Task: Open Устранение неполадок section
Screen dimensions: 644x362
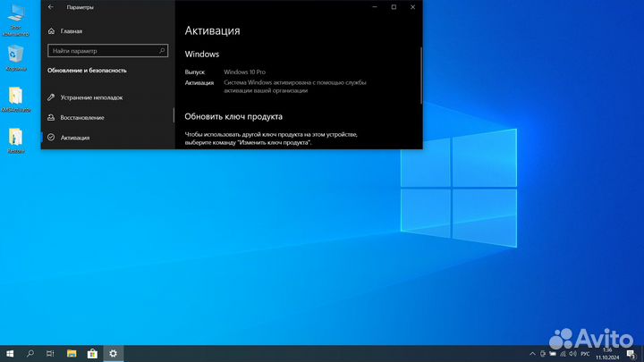Action: click(x=86, y=97)
